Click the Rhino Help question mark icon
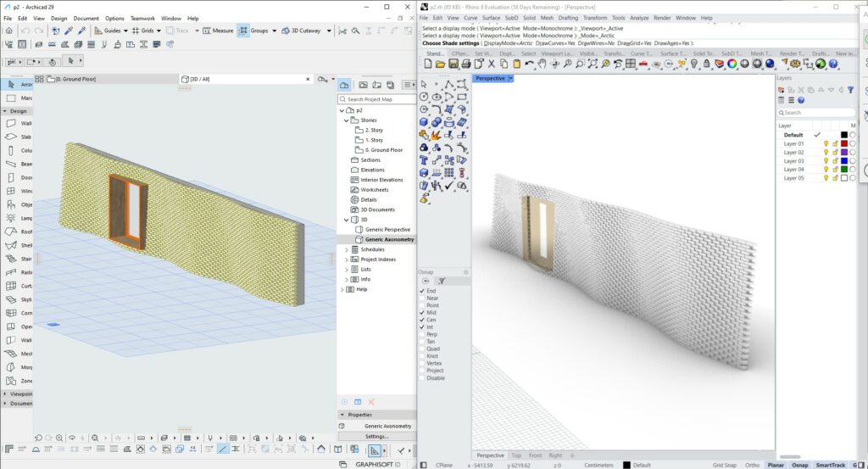 pos(833,64)
